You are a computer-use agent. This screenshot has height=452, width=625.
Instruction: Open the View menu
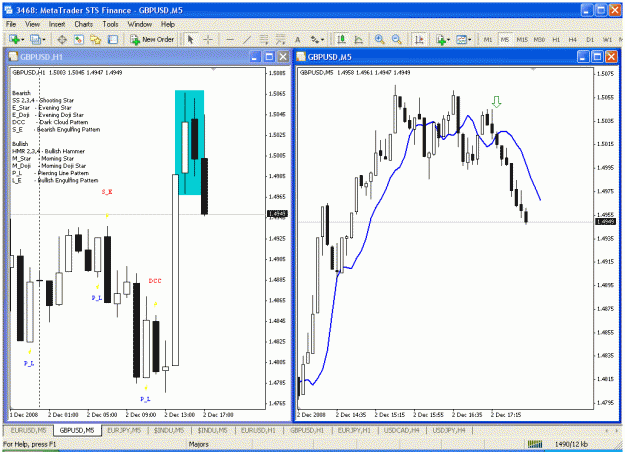[32, 24]
